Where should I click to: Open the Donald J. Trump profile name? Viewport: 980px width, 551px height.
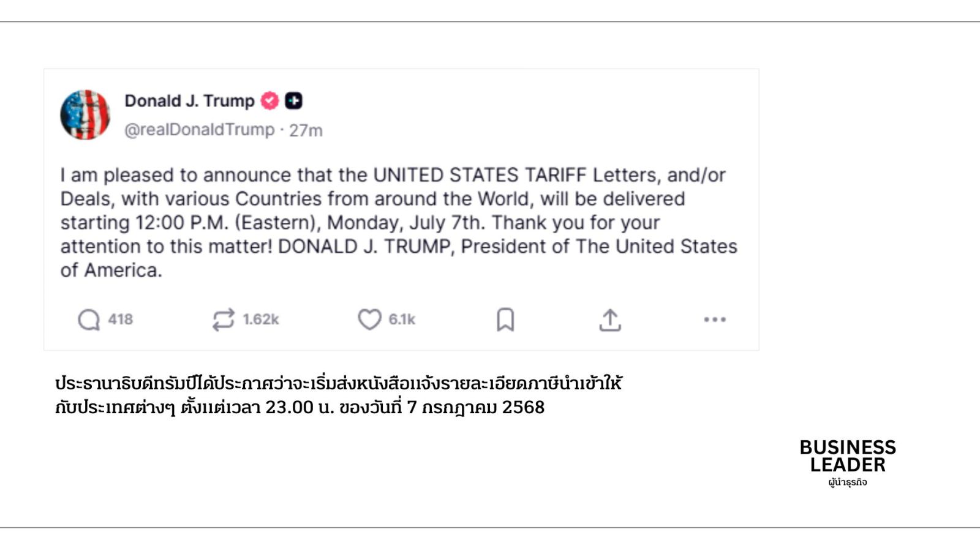point(189,100)
